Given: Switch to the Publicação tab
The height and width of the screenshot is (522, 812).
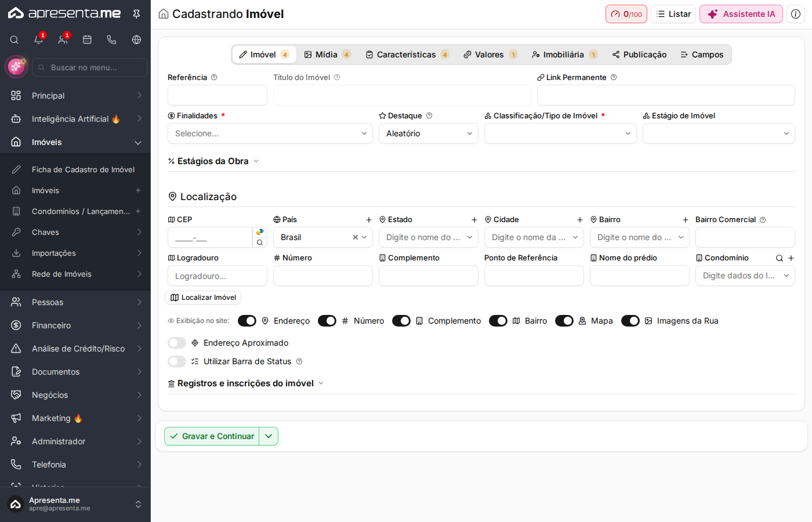Looking at the screenshot, I should [x=639, y=55].
